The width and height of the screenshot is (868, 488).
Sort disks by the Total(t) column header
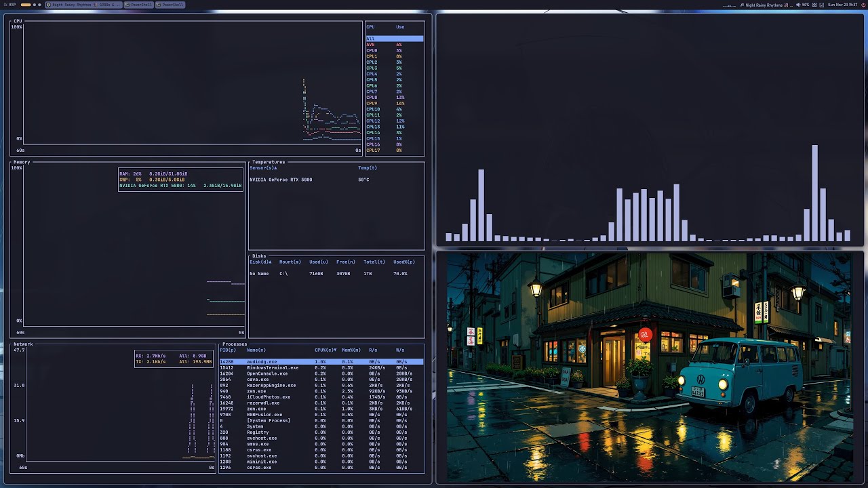[x=374, y=262]
